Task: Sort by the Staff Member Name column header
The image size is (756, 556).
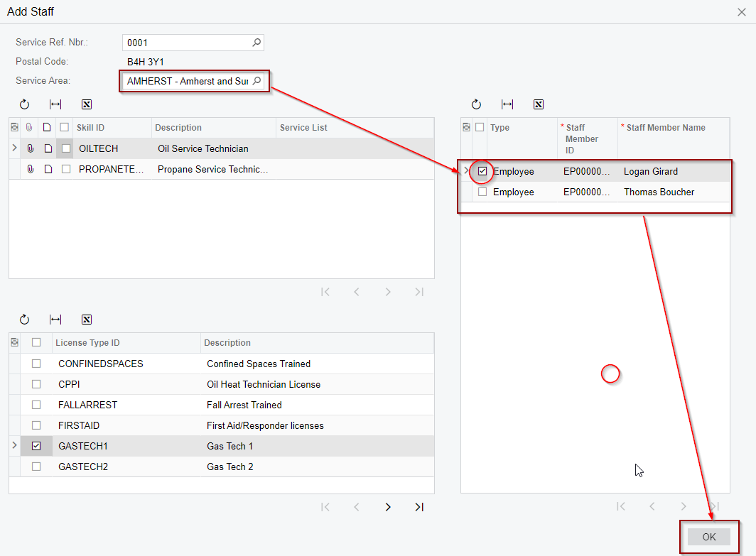Action: tap(665, 128)
